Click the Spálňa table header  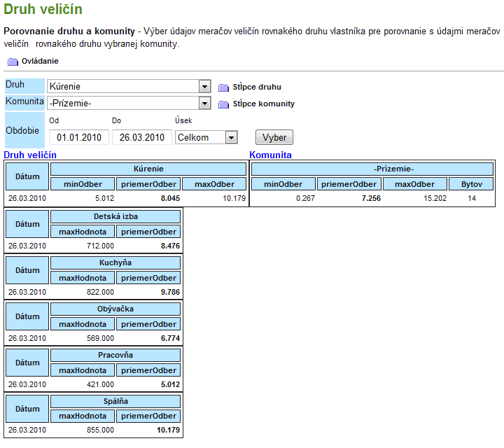point(115,401)
